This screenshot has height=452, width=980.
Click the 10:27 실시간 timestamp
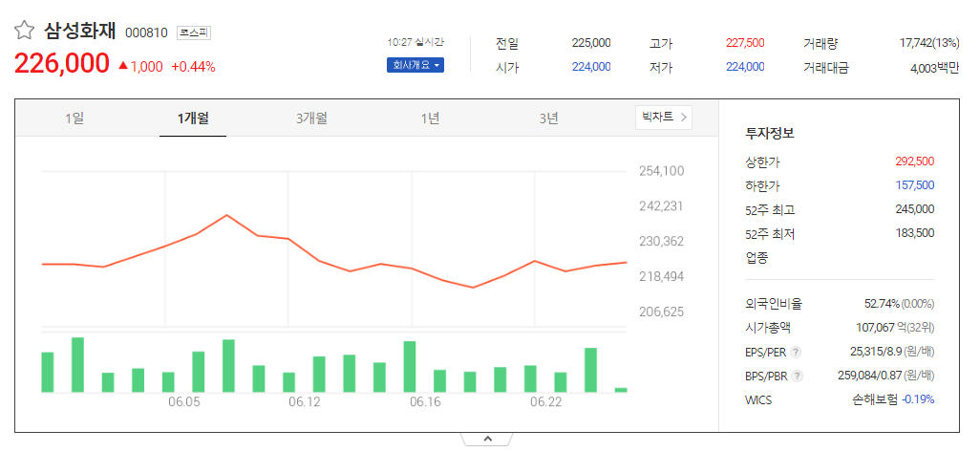415,42
